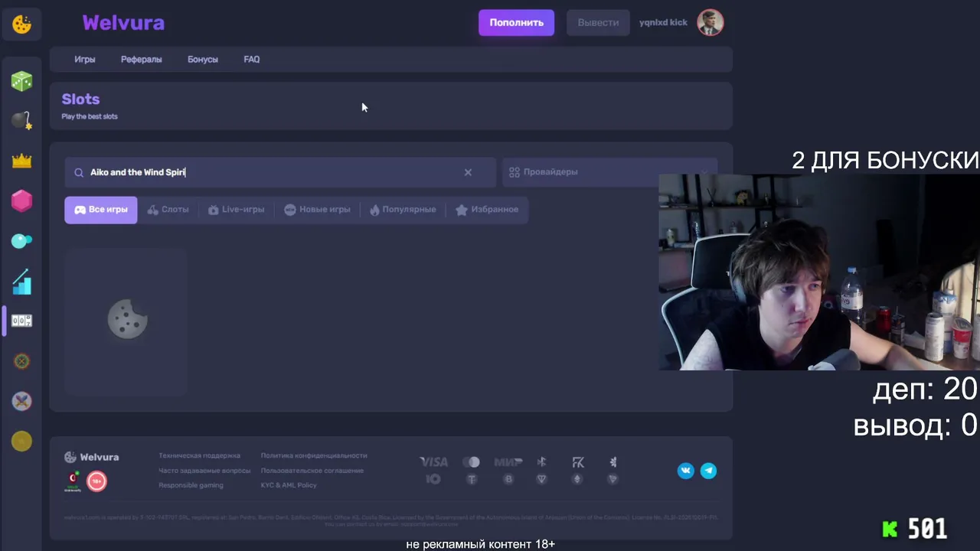Switch to the Новые игры tab
The height and width of the screenshot is (551, 980).
317,210
